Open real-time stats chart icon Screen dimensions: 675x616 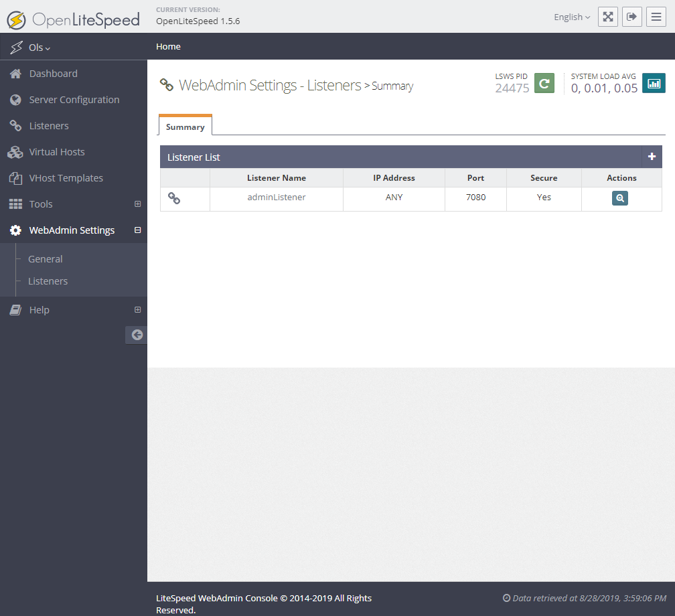click(654, 83)
